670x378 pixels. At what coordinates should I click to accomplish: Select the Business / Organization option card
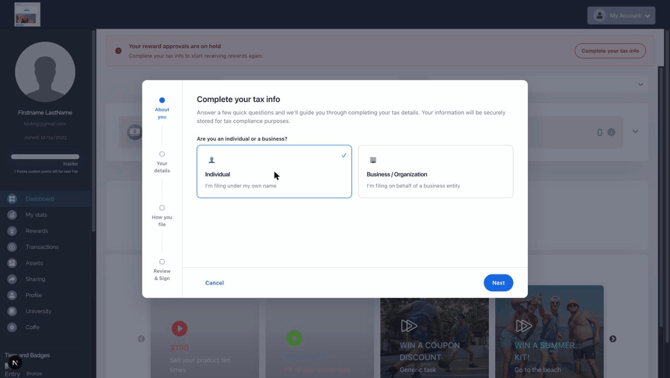[x=435, y=171]
